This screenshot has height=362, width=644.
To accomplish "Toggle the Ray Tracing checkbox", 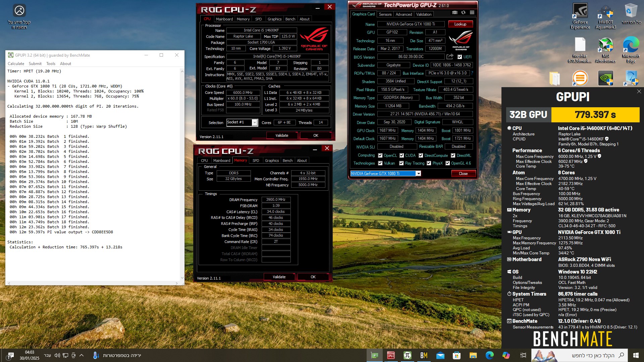I will pyautogui.click(x=401, y=163).
